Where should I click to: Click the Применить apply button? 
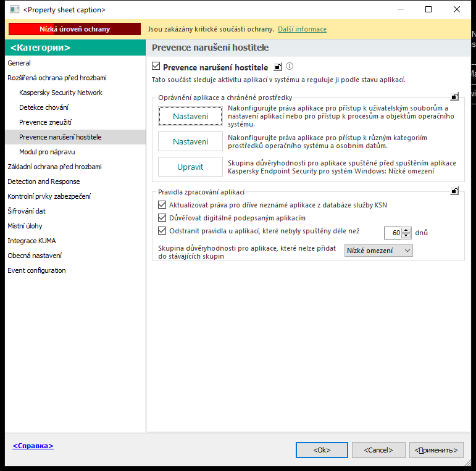coord(436,450)
